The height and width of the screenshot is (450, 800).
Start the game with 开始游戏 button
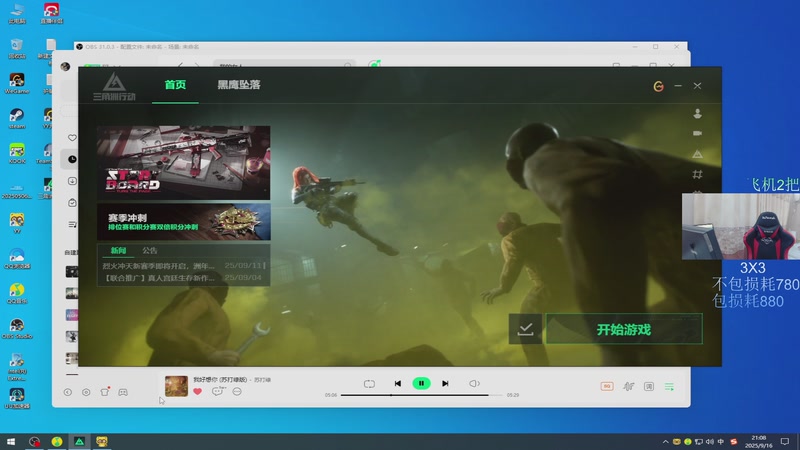624,329
